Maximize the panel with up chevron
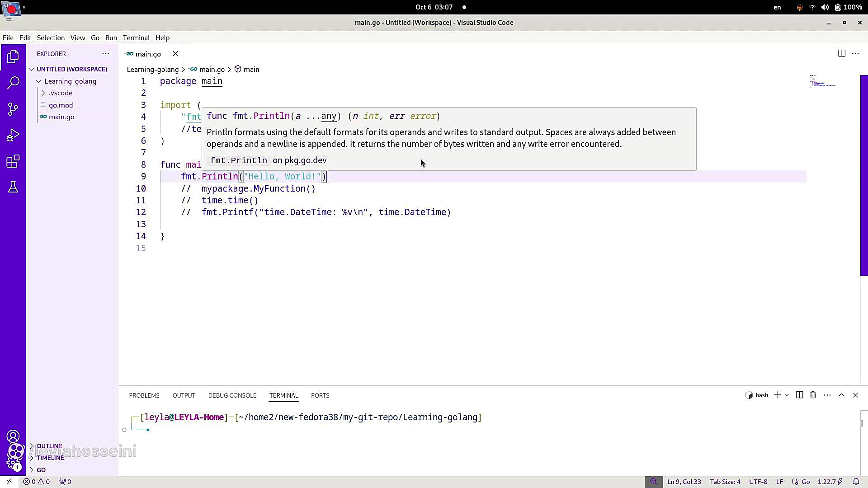Image resolution: width=868 pixels, height=488 pixels. pos(841,395)
